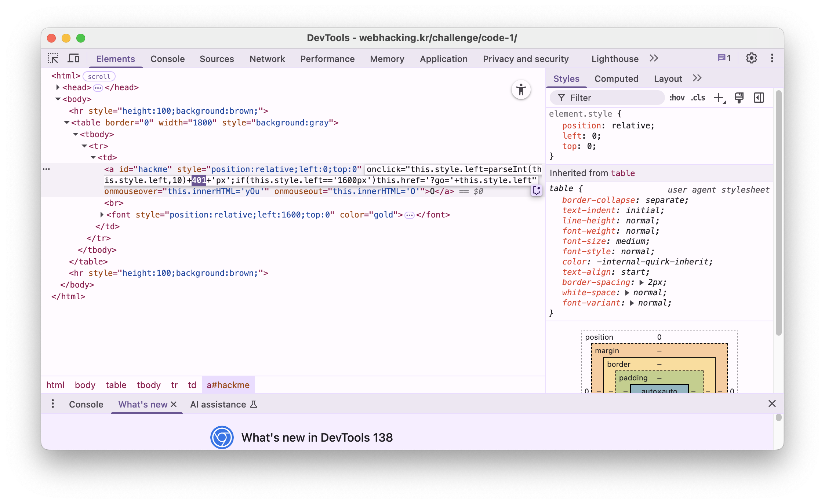Activate the inspect element picker icon

(x=53, y=58)
